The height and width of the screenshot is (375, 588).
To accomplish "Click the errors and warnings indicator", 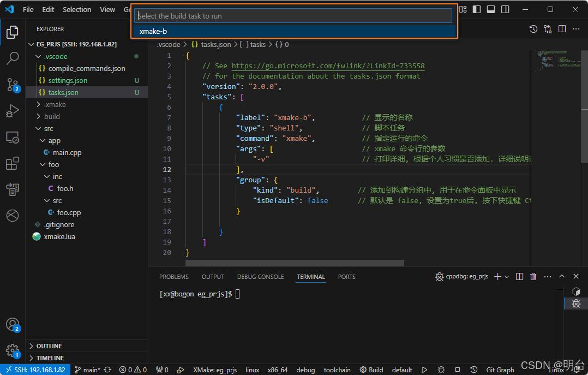I will click(x=133, y=370).
